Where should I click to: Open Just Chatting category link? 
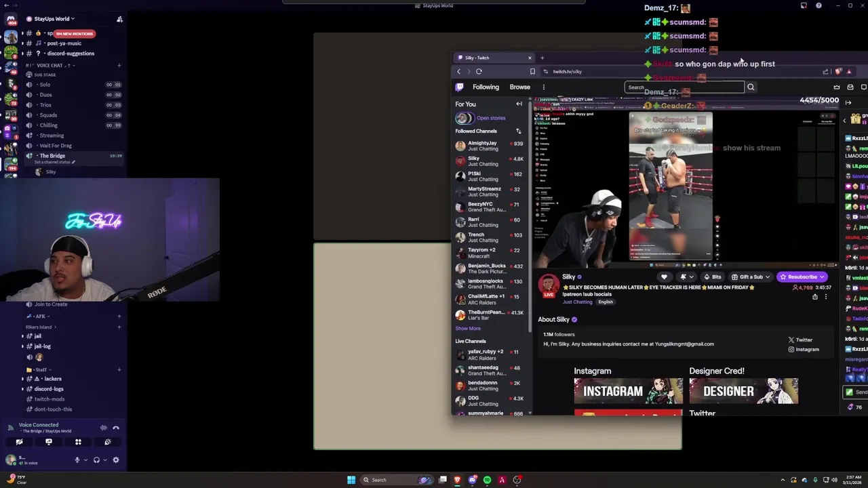tap(576, 302)
